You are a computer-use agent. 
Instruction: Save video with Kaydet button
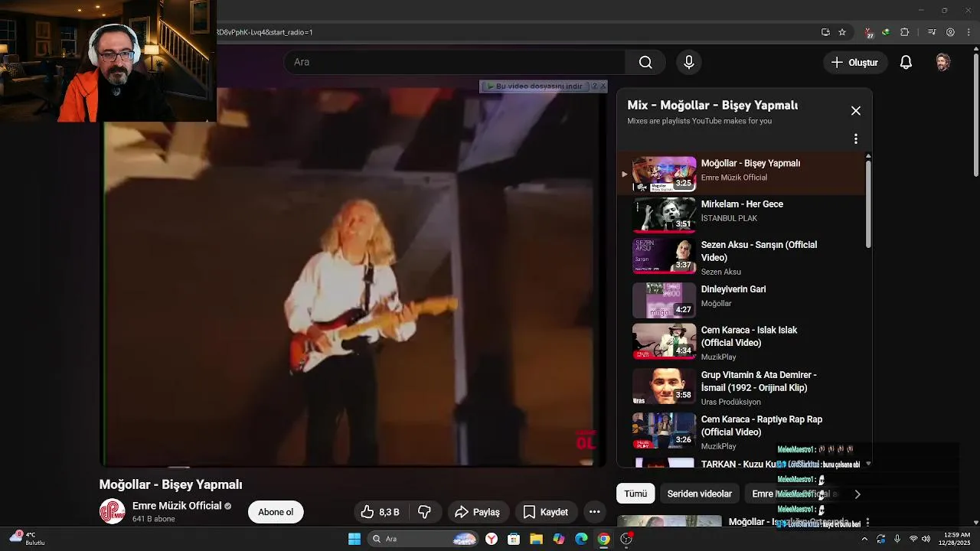545,512
